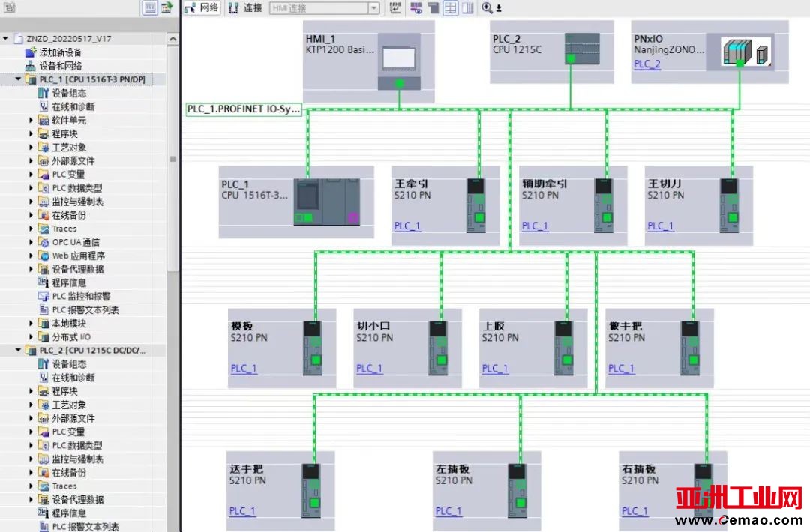Follow the PLC_1 link under 送手把
The image size is (810, 532).
point(242,511)
